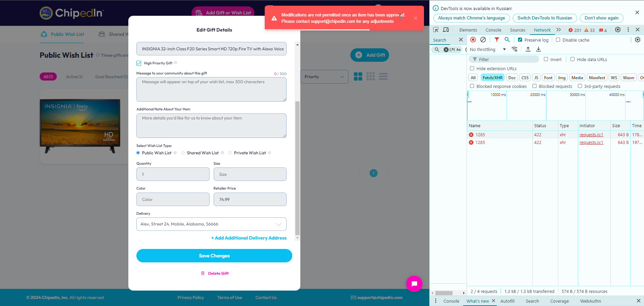Click the Retailer Price input field

250,199
